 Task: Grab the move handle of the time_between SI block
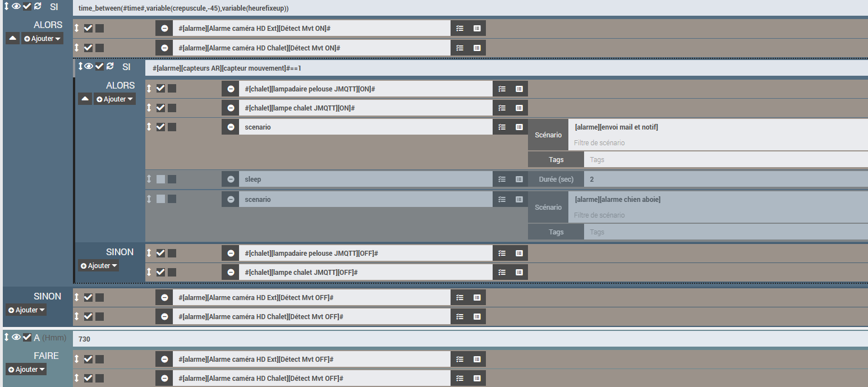[x=7, y=6]
